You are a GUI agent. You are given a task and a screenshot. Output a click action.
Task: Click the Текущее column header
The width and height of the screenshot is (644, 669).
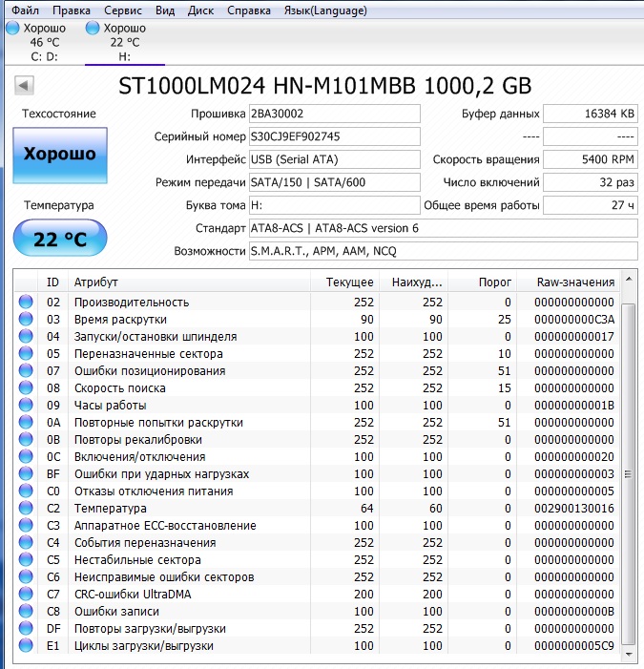(345, 282)
